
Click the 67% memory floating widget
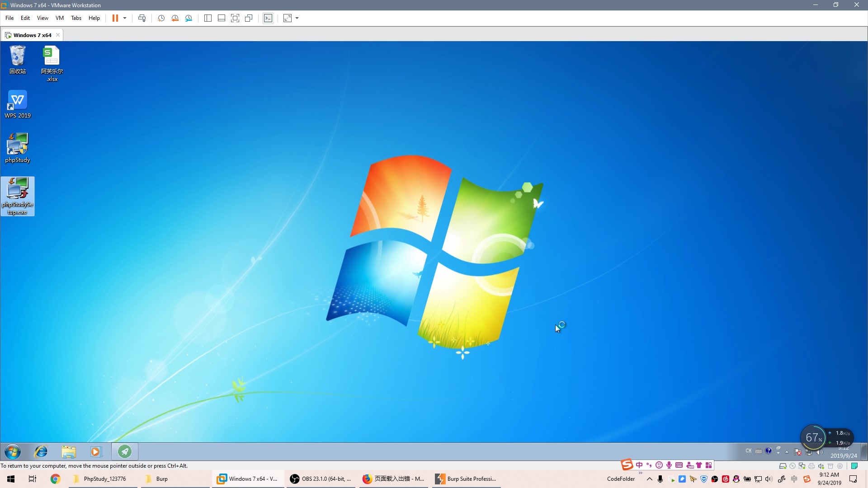pyautogui.click(x=813, y=437)
